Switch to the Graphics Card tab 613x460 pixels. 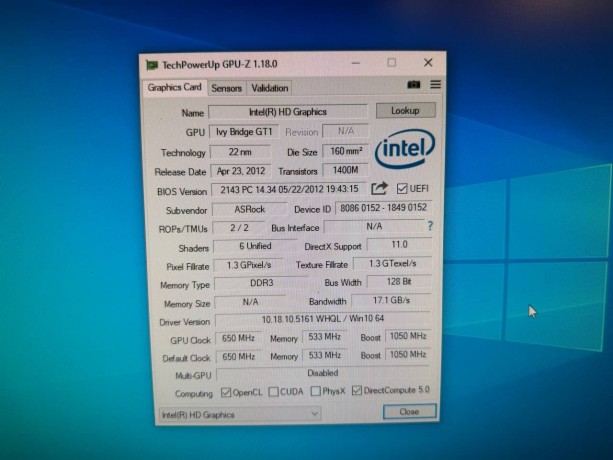[174, 87]
